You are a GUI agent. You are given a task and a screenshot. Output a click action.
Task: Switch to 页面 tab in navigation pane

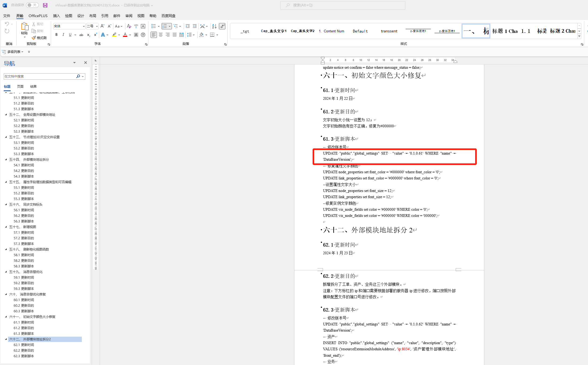[20, 86]
